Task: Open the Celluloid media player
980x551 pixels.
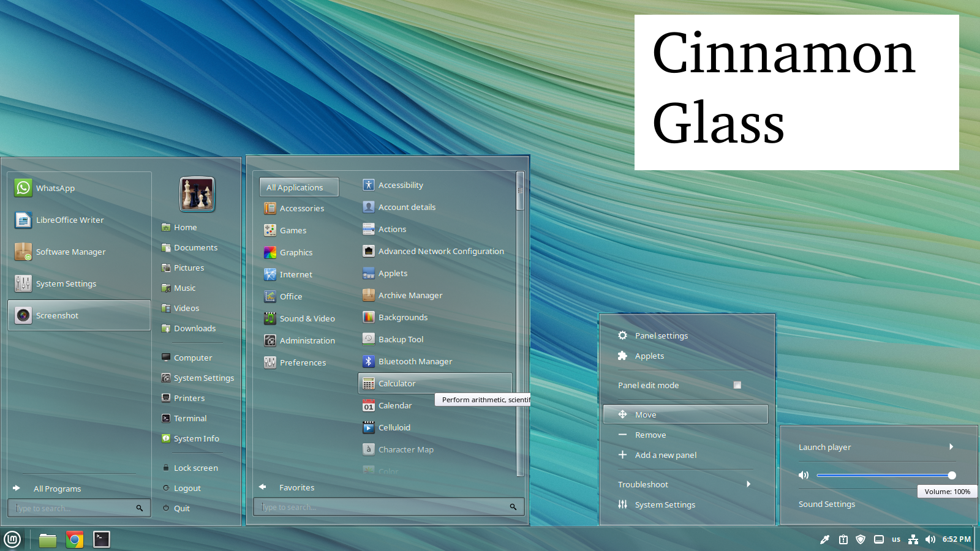Action: pyautogui.click(x=394, y=427)
